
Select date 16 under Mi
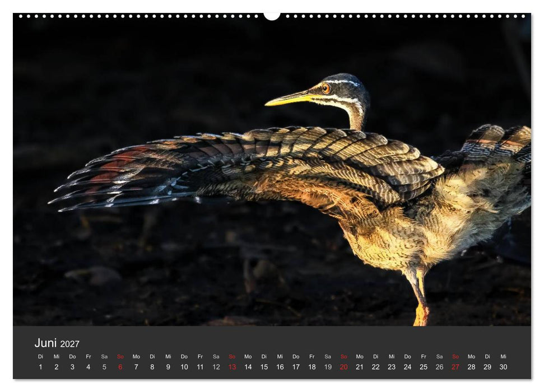click(x=280, y=367)
